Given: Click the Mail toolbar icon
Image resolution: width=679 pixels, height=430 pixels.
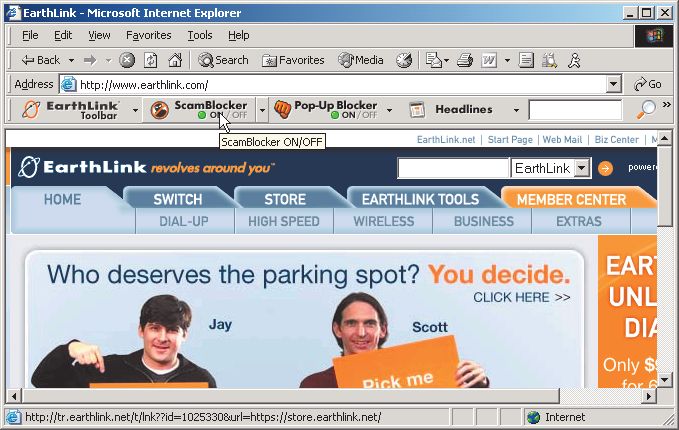Looking at the screenshot, I should click(x=433, y=60).
